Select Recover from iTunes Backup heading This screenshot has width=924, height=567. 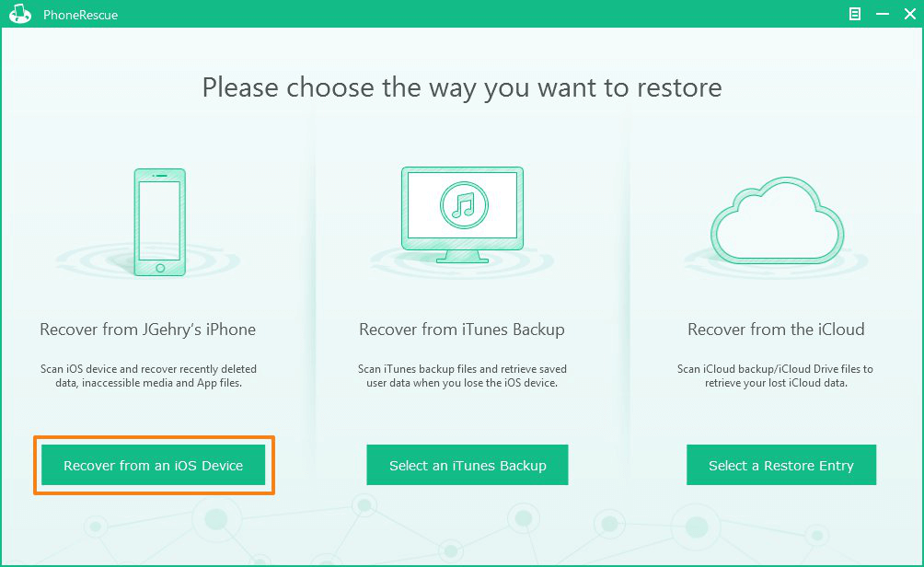(462, 330)
